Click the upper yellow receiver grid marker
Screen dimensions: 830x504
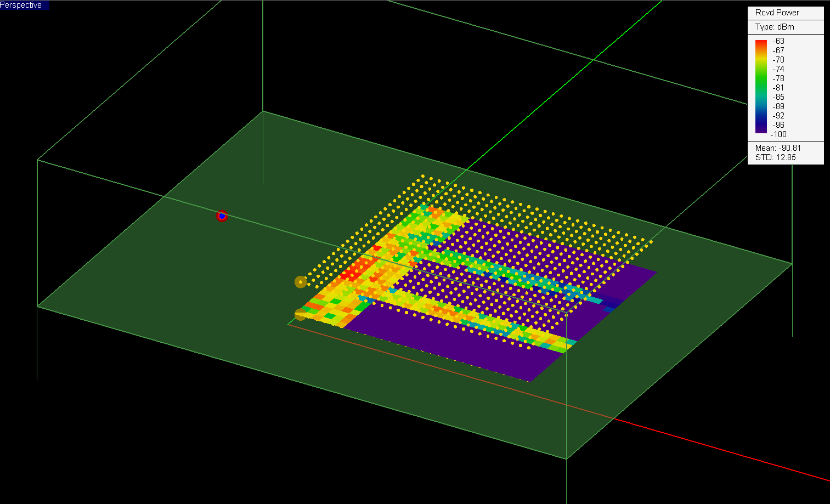(x=301, y=282)
